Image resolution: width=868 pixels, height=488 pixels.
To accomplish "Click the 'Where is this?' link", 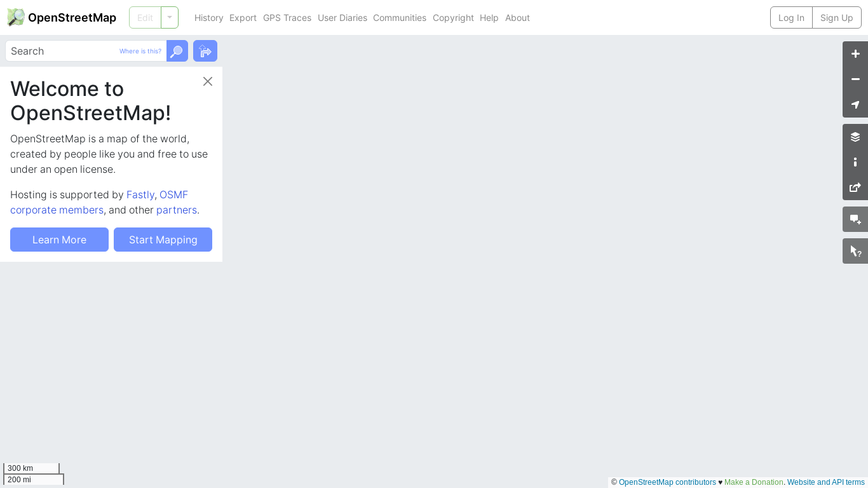I will pos(140,51).
